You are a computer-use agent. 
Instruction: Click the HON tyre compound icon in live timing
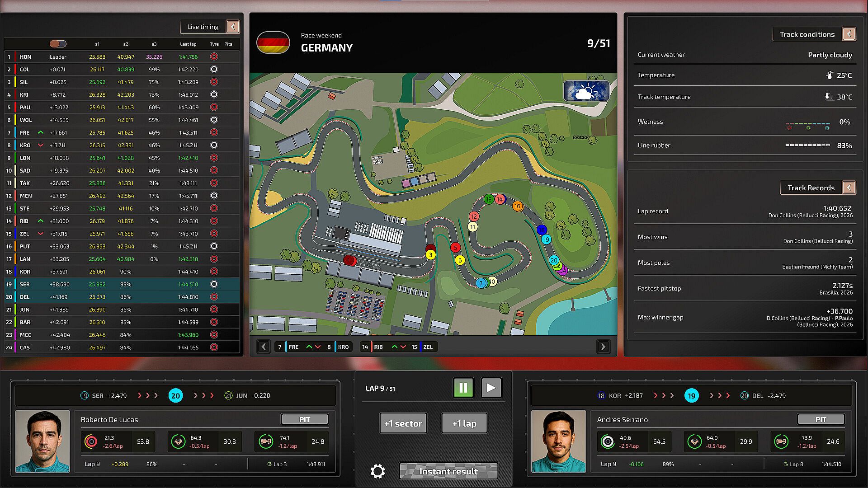pos(214,57)
